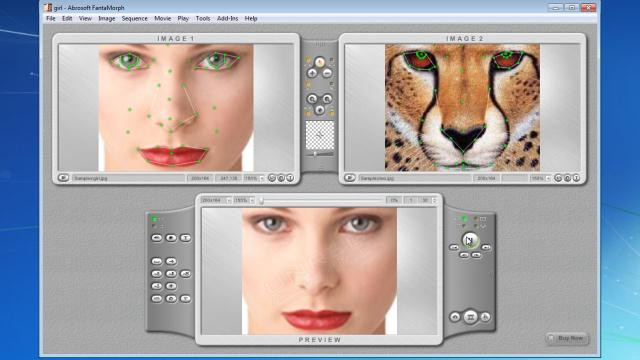Screen dimensions: 640x360
Task: Click the lower-right oval button under play button
Action: [476, 255]
